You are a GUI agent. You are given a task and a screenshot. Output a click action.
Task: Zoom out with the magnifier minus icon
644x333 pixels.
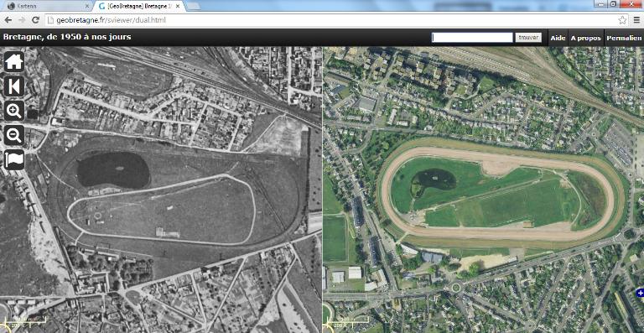coord(14,135)
